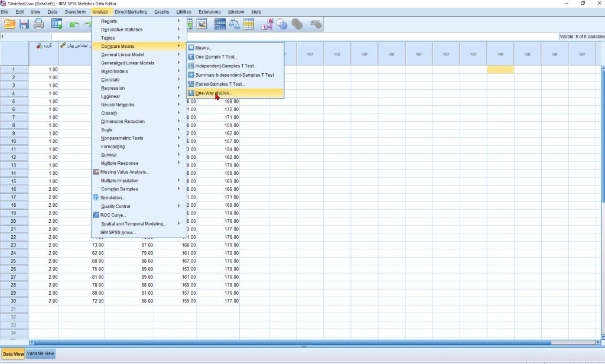
Task: Open the Recall recently used dialogs icon
Action: click(56, 24)
